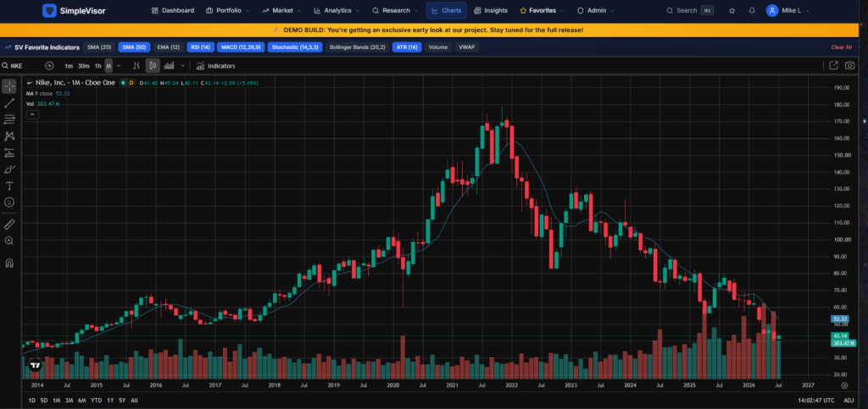Select the 1m interval
Image resolution: width=868 pixels, height=409 pixels.
click(x=69, y=66)
